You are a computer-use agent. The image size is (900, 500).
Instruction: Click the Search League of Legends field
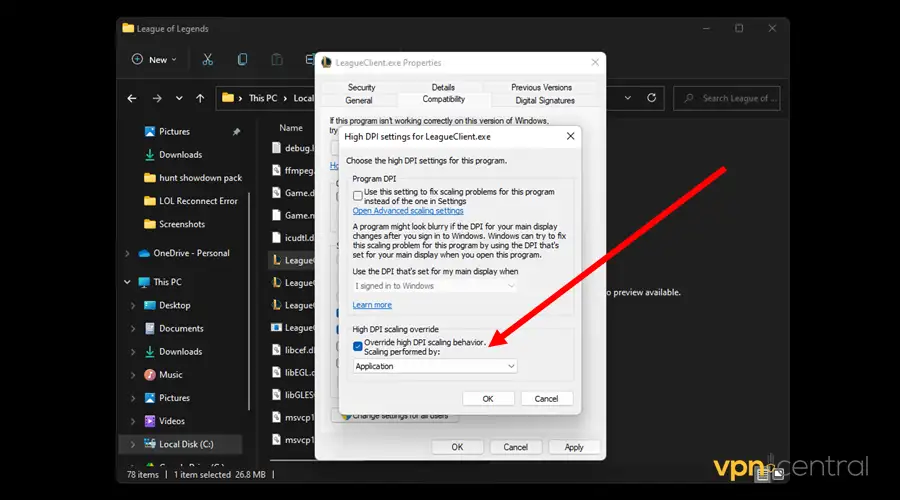coord(727,98)
